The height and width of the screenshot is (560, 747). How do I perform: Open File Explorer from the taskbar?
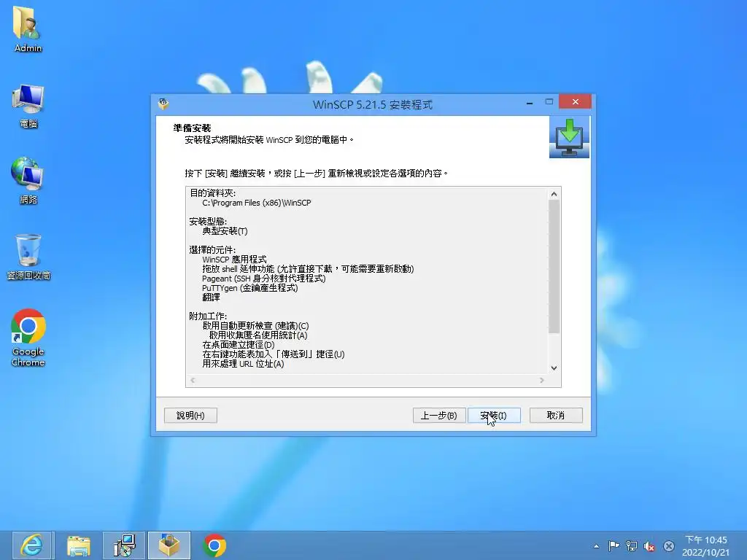[x=79, y=545]
